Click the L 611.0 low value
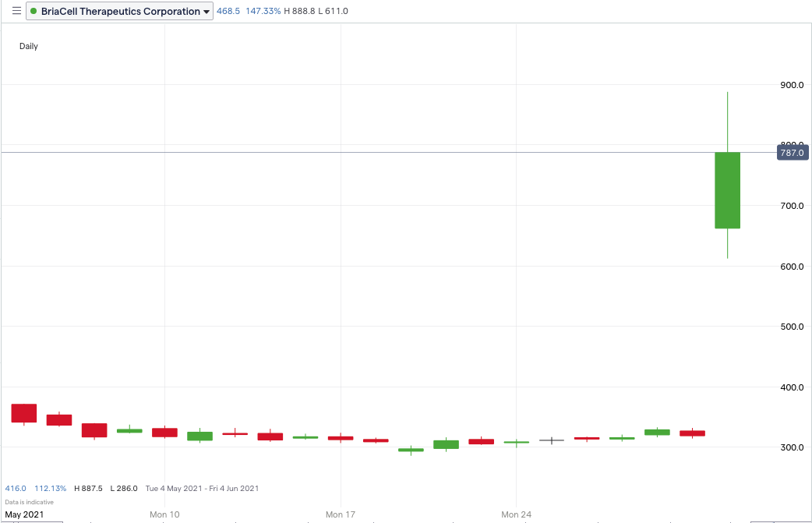 point(333,11)
